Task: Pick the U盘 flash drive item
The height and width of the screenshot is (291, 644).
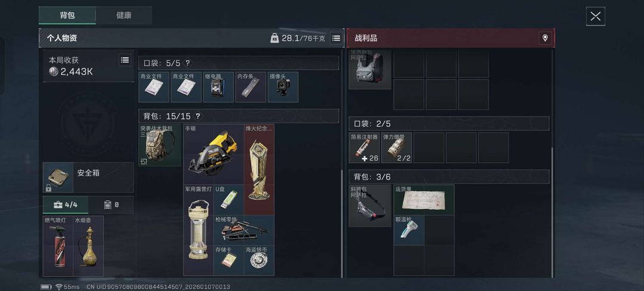Action: [x=228, y=200]
